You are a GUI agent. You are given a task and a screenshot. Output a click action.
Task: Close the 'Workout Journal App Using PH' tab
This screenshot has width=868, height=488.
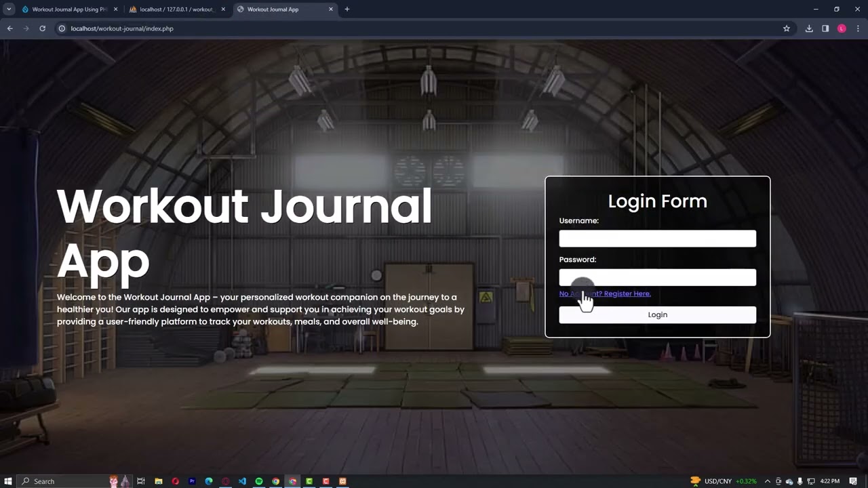click(115, 9)
